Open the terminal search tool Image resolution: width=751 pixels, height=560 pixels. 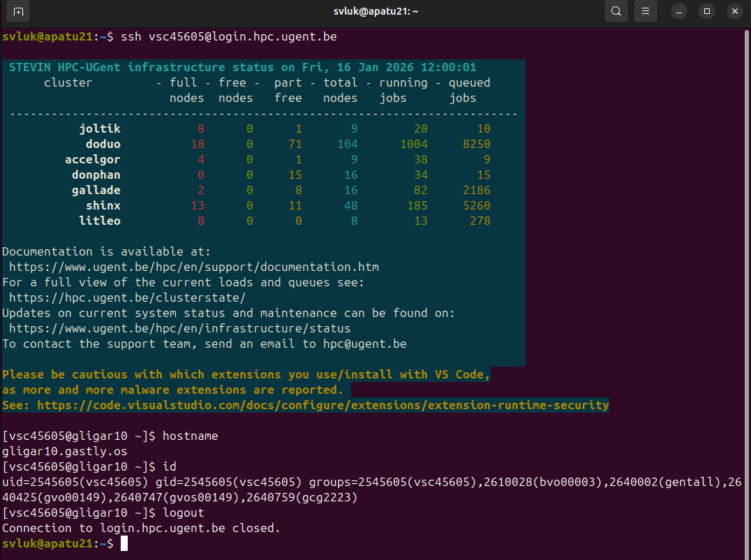[x=616, y=11]
